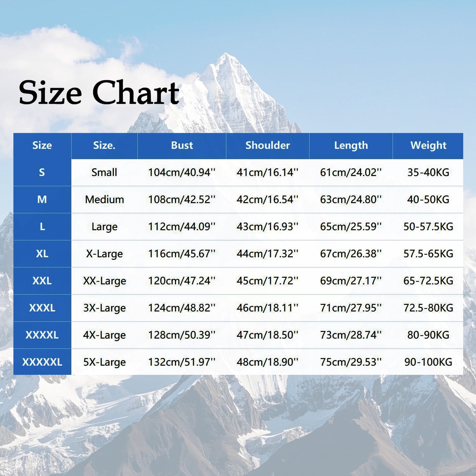Select weight range 72.5-80KG
Screen dimensions: 476x476
[428, 308]
